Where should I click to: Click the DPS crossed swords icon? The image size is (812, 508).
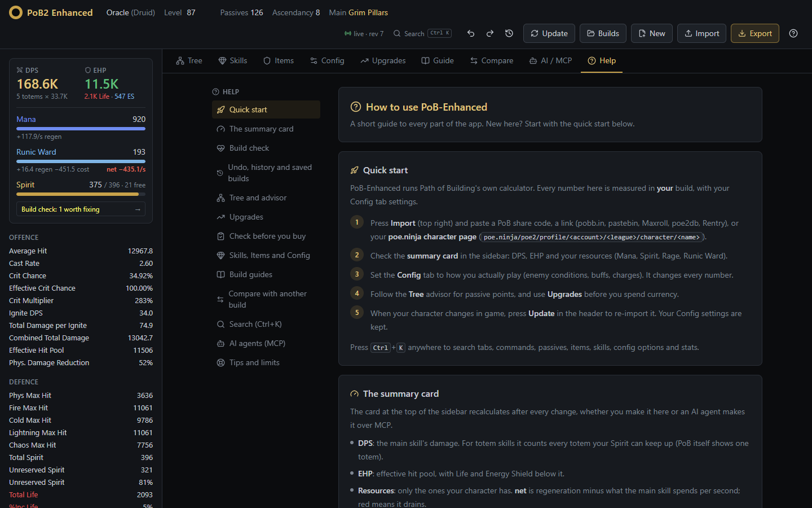[20, 70]
